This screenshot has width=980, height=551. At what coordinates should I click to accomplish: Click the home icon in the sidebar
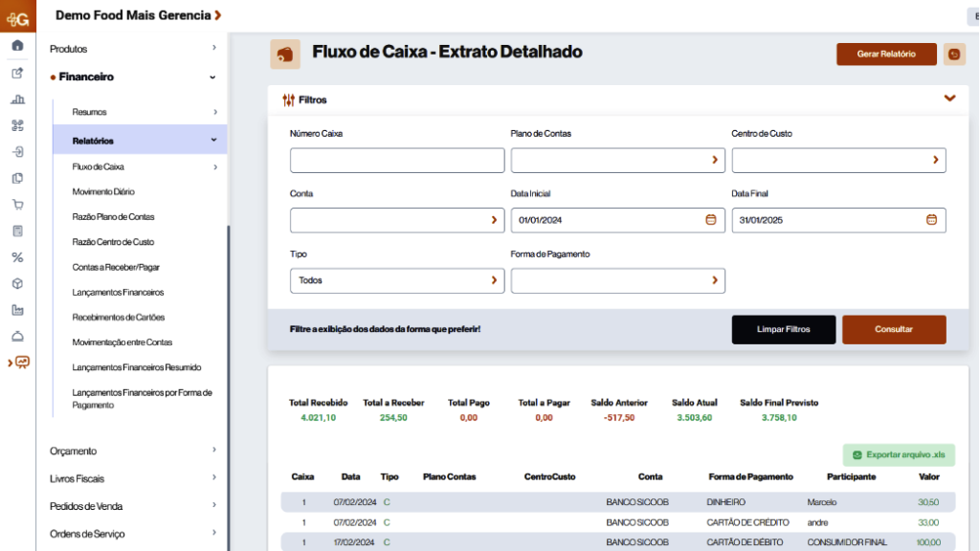17,46
